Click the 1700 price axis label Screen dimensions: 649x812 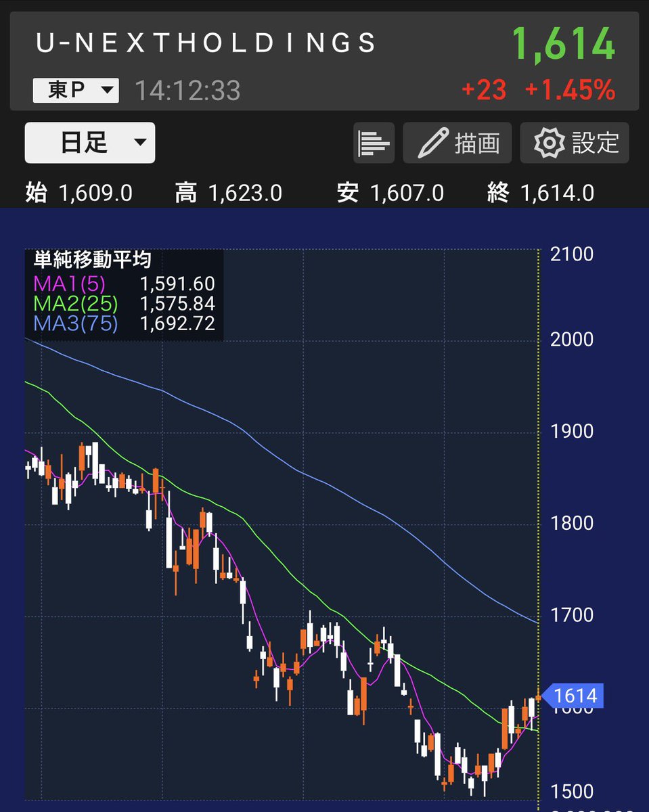tap(572, 615)
